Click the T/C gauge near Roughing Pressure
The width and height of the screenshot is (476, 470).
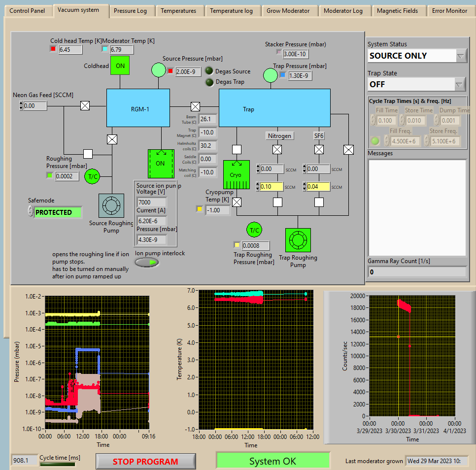click(x=92, y=176)
